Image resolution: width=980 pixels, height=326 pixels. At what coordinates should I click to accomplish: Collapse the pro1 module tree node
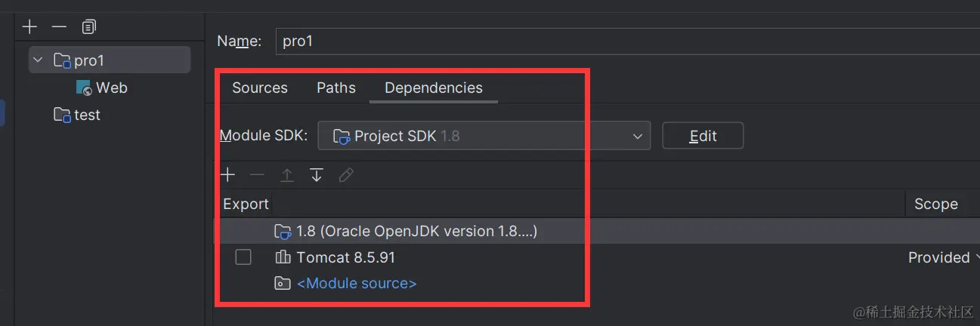39,60
